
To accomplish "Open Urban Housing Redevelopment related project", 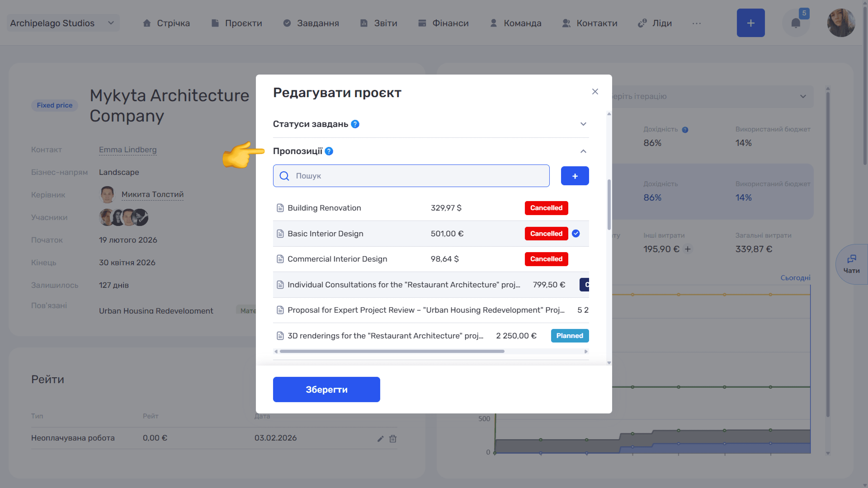I will tap(156, 310).
